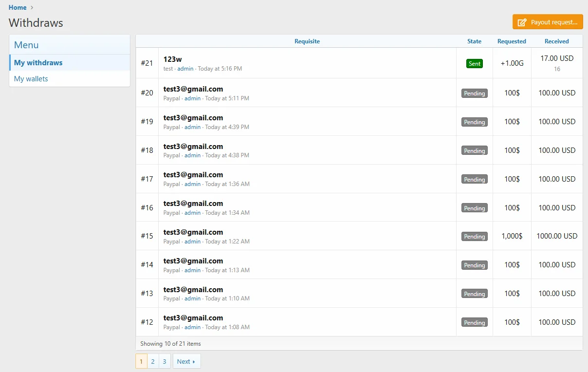This screenshot has height=372, width=588.
Task: Select current page 1 in pagination
Action: point(141,361)
